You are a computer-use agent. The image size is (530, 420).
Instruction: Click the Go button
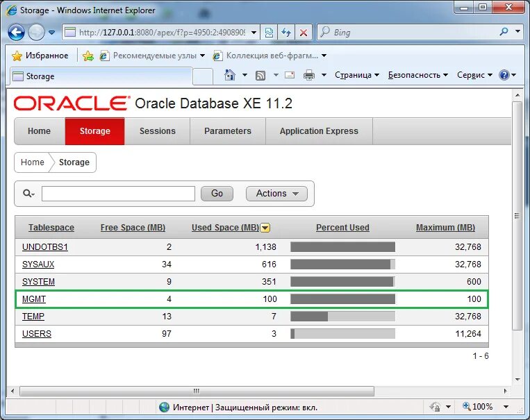coord(217,194)
